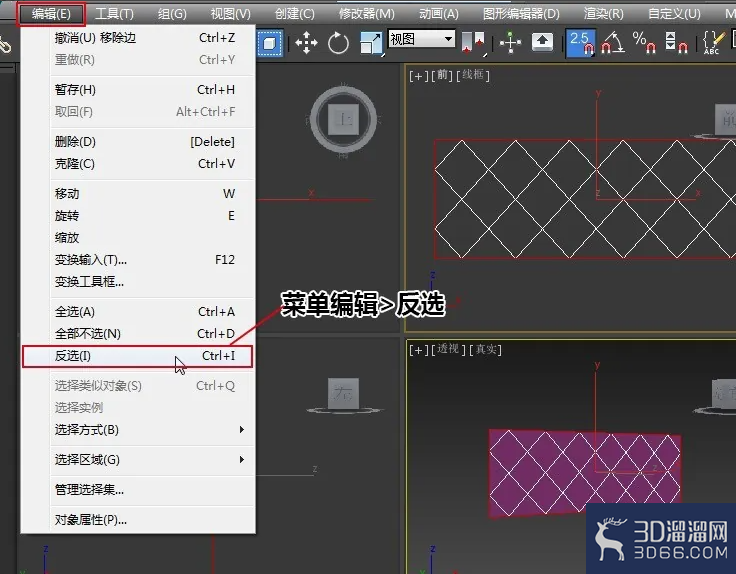Click the top-view ViewCube face
The width and height of the screenshot is (736, 574).
pyautogui.click(x=343, y=119)
